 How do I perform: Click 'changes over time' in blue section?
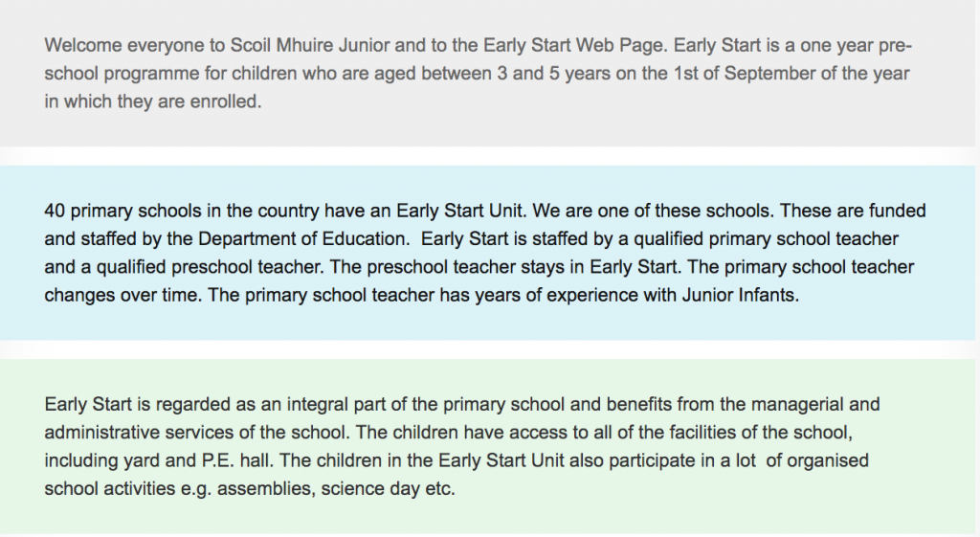(121, 295)
